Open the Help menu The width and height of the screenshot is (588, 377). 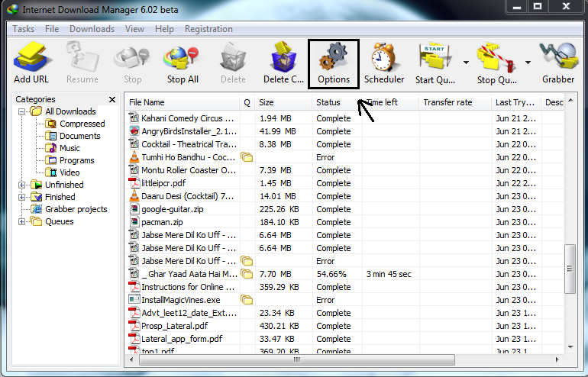[164, 29]
